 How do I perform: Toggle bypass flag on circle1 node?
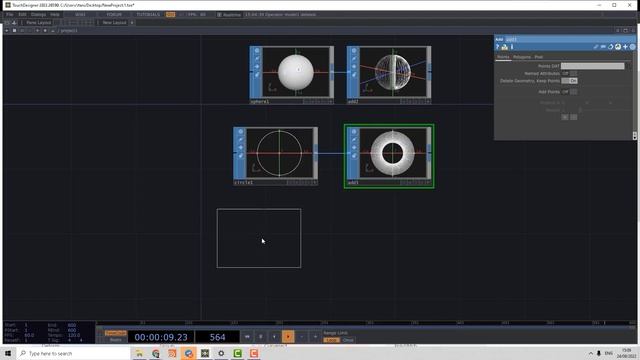point(240,140)
